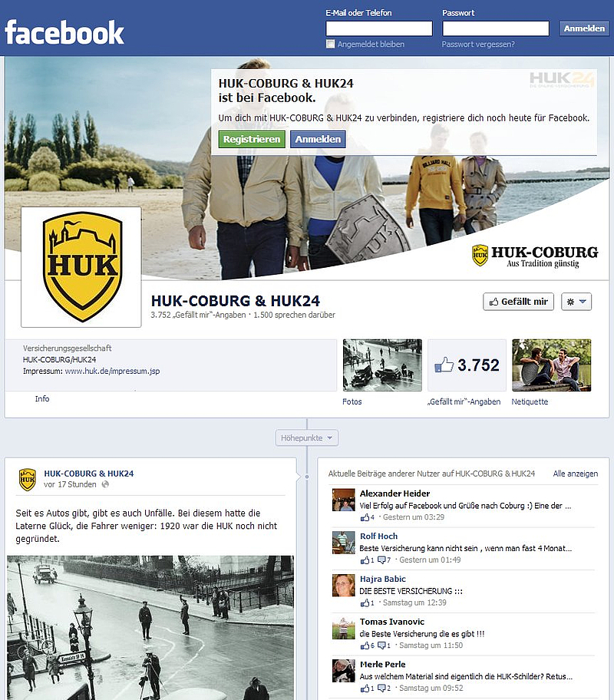614x700 pixels.
Task: Open the 'Gefällt mir'-Angaben box showing 3.752
Action: [x=467, y=365]
